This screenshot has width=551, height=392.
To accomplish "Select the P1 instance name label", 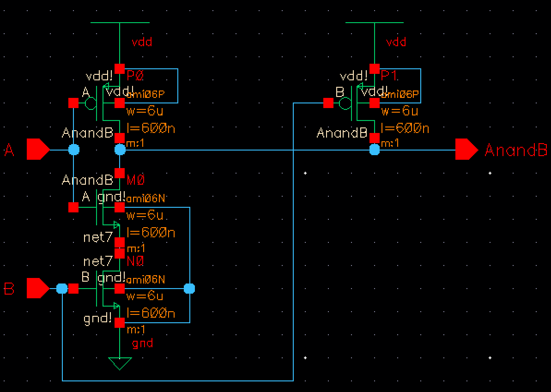I will click(x=390, y=77).
